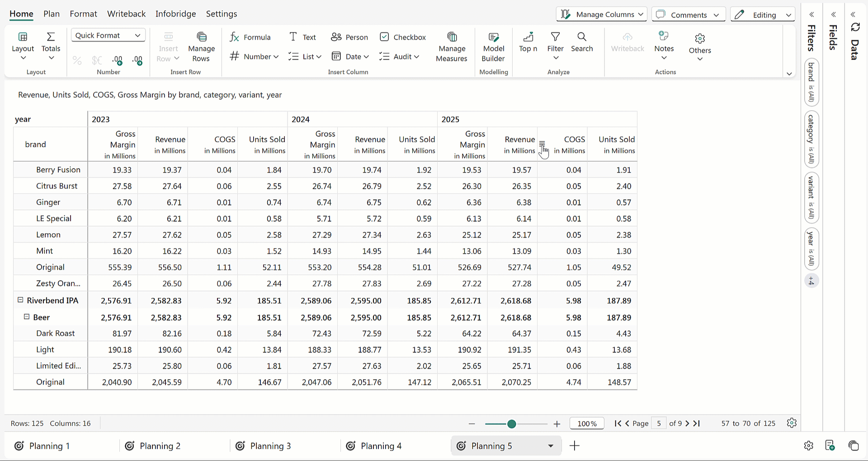Collapse the Beer category row

(27, 317)
